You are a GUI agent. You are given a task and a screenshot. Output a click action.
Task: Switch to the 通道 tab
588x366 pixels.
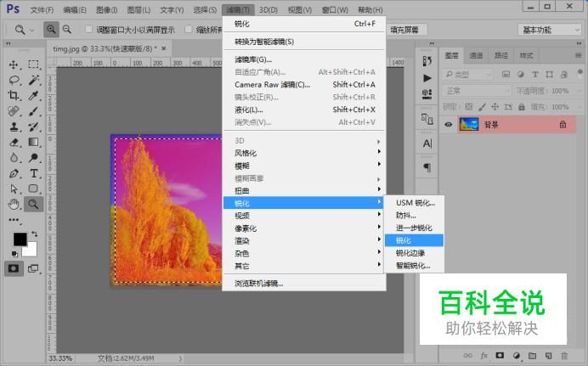(476, 55)
